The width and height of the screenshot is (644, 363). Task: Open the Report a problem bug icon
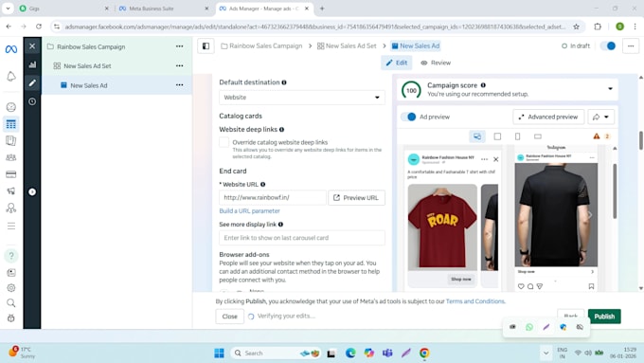[x=11, y=318]
